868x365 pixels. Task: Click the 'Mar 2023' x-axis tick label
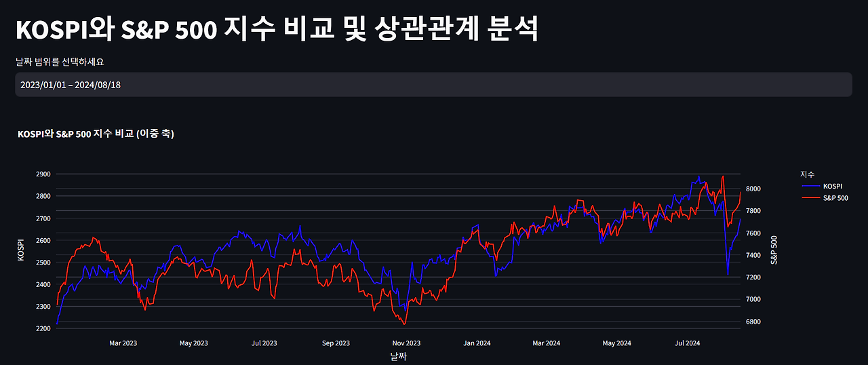pyautogui.click(x=123, y=343)
